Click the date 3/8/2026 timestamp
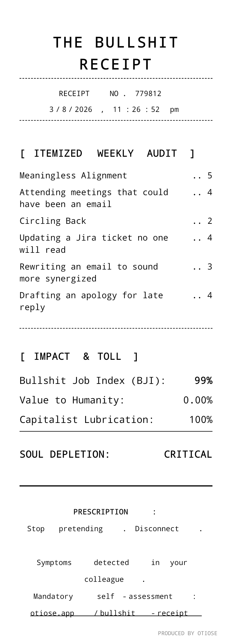This screenshot has width=232, height=644. (x=114, y=109)
